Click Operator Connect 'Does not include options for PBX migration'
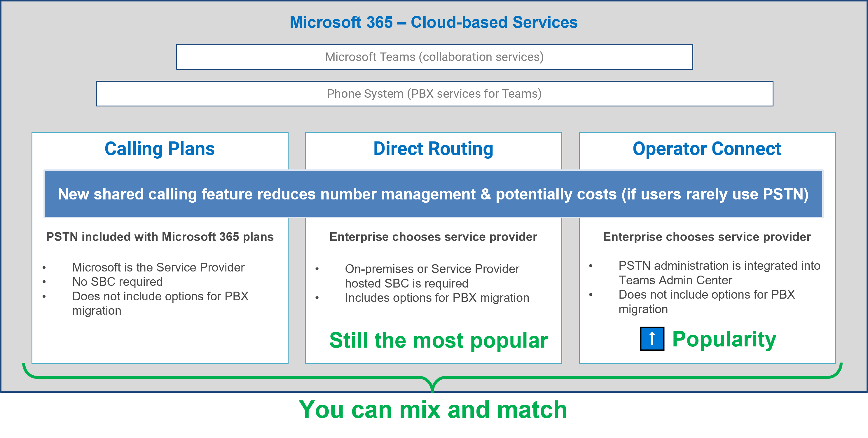Viewport: 868px width, 438px height. click(x=707, y=302)
